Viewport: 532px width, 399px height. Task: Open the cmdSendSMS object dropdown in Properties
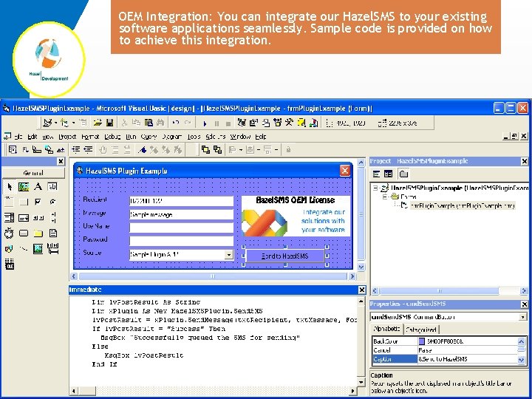click(x=522, y=317)
